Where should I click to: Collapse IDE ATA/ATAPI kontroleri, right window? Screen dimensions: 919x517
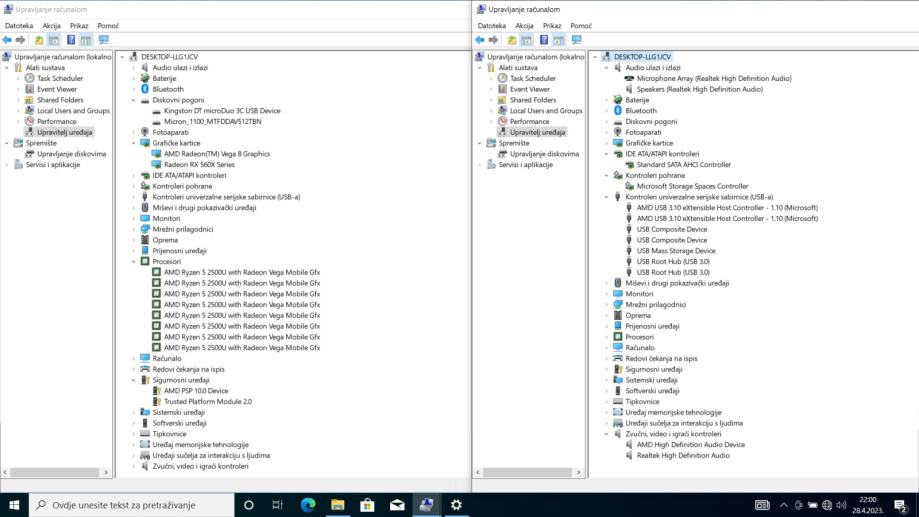(607, 154)
